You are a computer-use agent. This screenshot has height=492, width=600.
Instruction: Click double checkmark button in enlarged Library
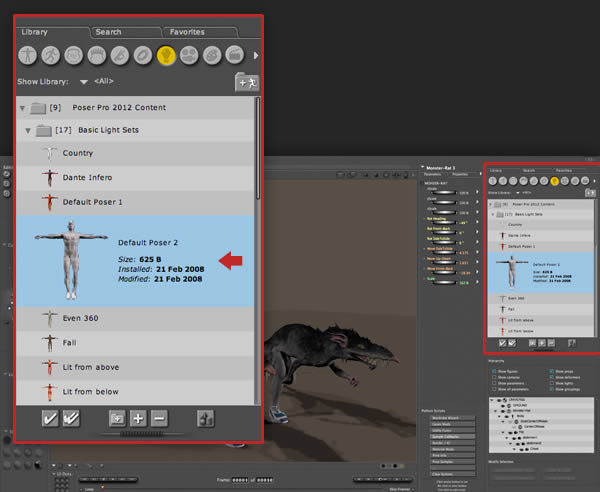(x=71, y=418)
